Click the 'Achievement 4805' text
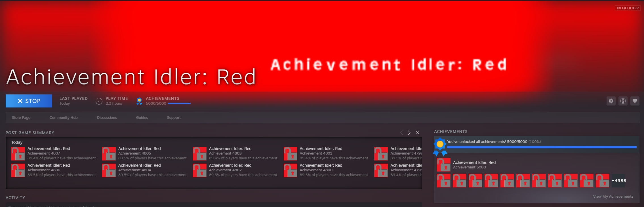 click(x=134, y=153)
